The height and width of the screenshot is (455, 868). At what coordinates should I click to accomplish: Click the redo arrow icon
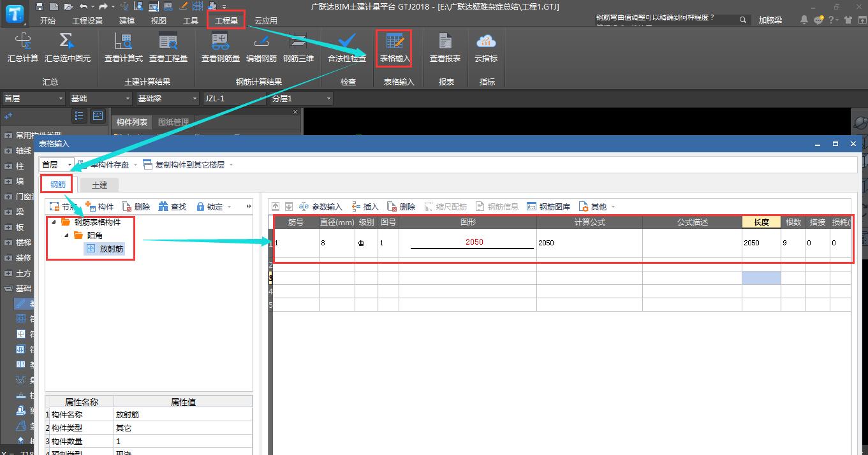coord(103,6)
